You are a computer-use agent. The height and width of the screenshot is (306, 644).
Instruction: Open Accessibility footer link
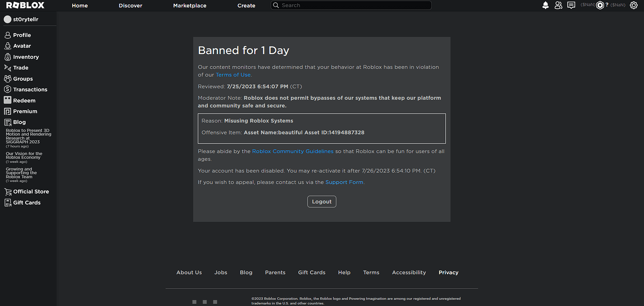coord(409,272)
